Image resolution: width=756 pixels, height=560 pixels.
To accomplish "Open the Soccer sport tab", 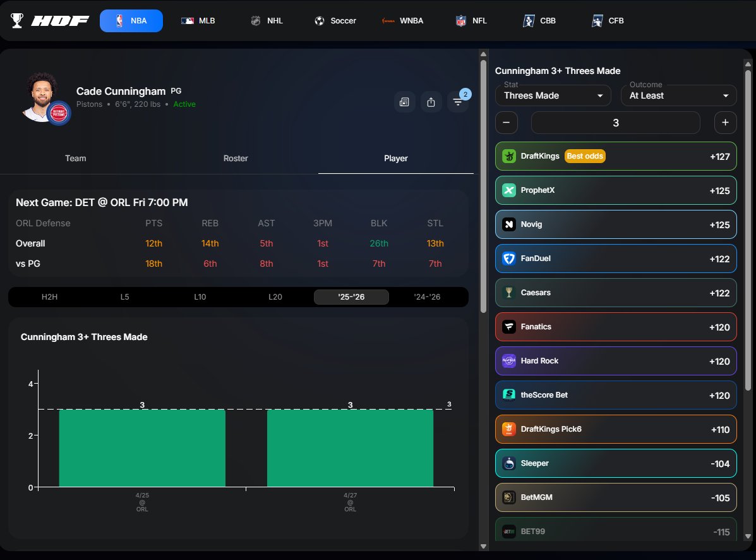I will click(335, 21).
